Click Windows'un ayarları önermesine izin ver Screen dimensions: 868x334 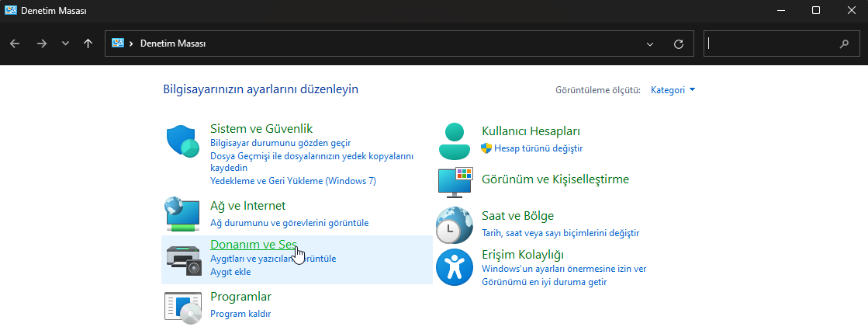click(x=564, y=270)
